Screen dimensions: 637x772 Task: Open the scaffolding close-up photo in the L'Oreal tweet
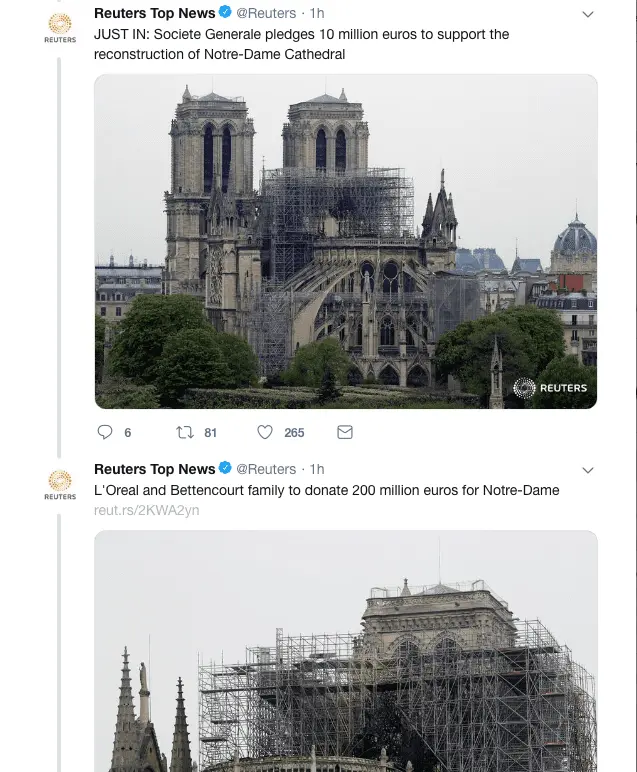(346, 650)
